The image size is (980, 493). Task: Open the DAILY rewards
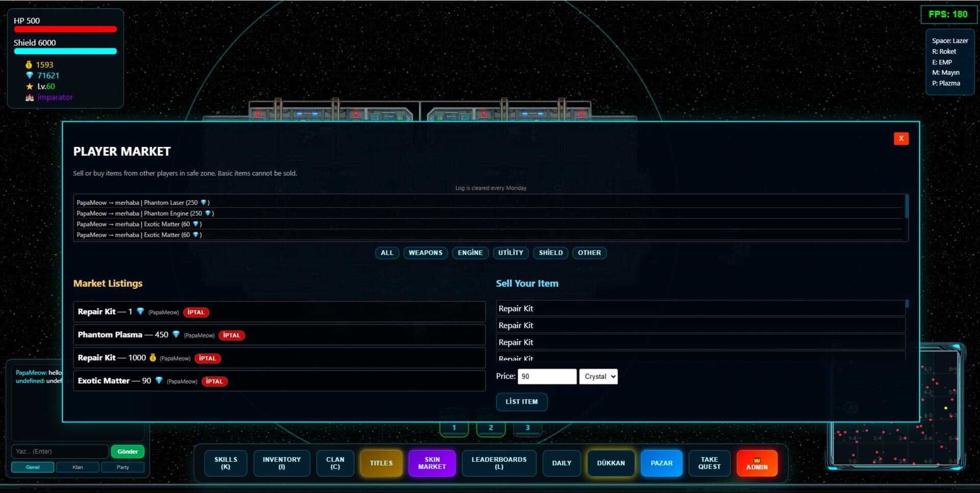click(561, 463)
